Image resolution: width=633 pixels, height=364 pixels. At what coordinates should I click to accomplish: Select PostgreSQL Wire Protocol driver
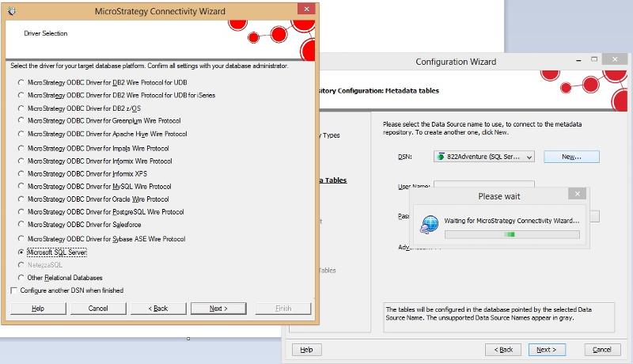tap(21, 211)
